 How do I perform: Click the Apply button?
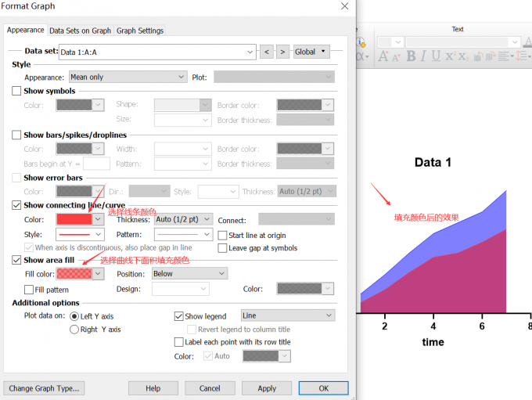(267, 388)
